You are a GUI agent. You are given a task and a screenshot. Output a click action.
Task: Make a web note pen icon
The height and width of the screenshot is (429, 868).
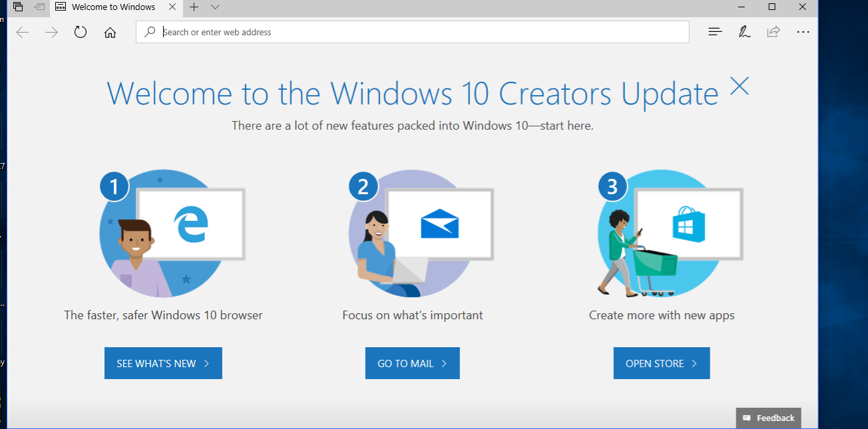tap(744, 32)
